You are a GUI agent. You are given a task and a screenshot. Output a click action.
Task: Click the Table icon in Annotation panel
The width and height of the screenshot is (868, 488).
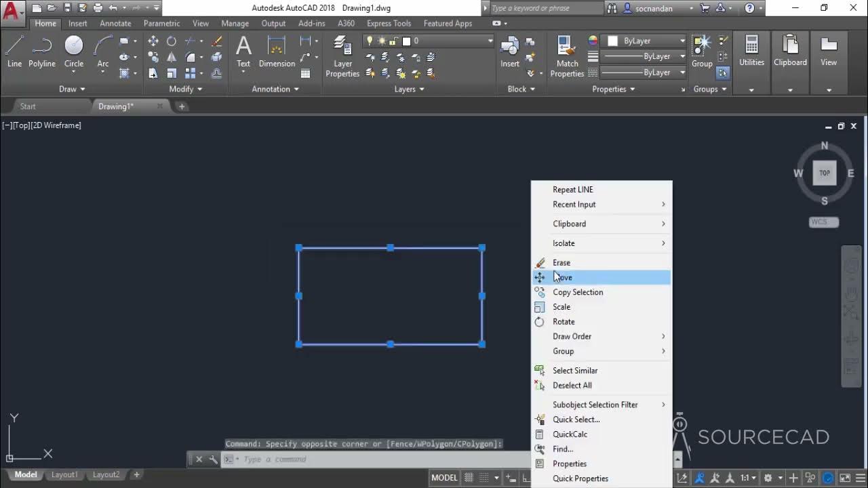pyautogui.click(x=306, y=73)
